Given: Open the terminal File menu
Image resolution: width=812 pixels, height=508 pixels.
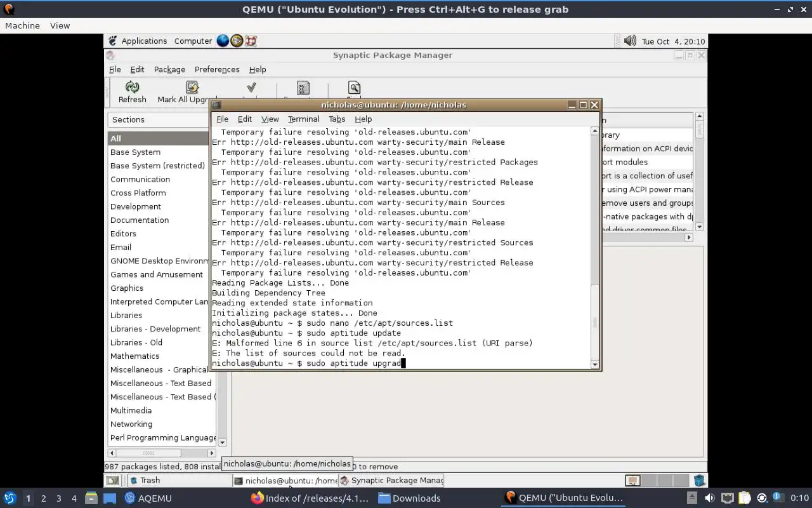Looking at the screenshot, I should [222, 119].
